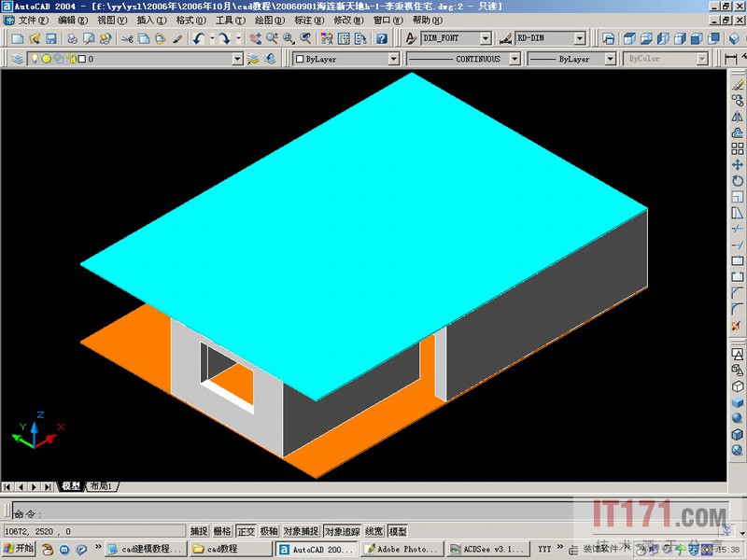Image resolution: width=747 pixels, height=560 pixels.
Task: Click the Undo arrow icon
Action: [x=198, y=38]
